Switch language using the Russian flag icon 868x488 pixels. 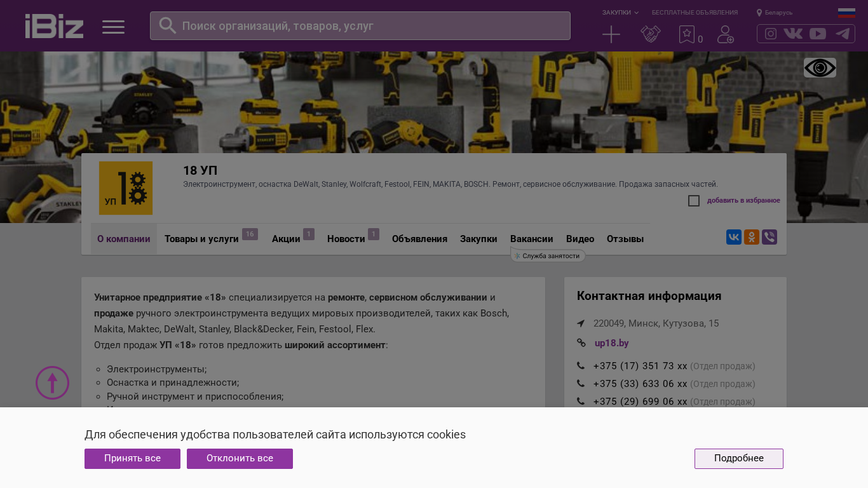pos(846,13)
